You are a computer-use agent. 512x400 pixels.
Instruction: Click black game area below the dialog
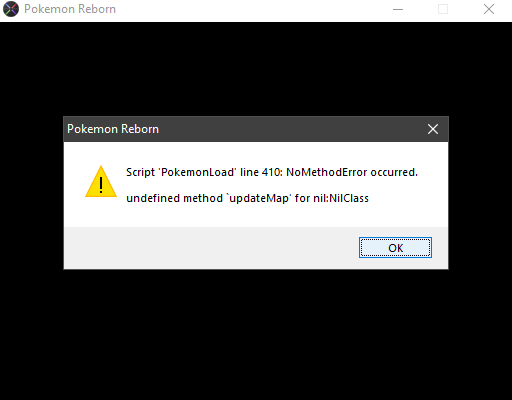tap(256, 335)
